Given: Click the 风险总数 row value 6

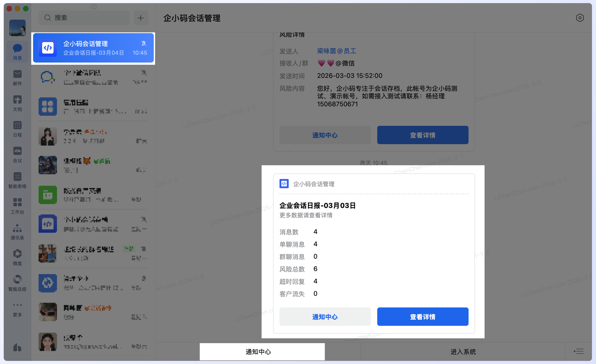Looking at the screenshot, I should 315,269.
